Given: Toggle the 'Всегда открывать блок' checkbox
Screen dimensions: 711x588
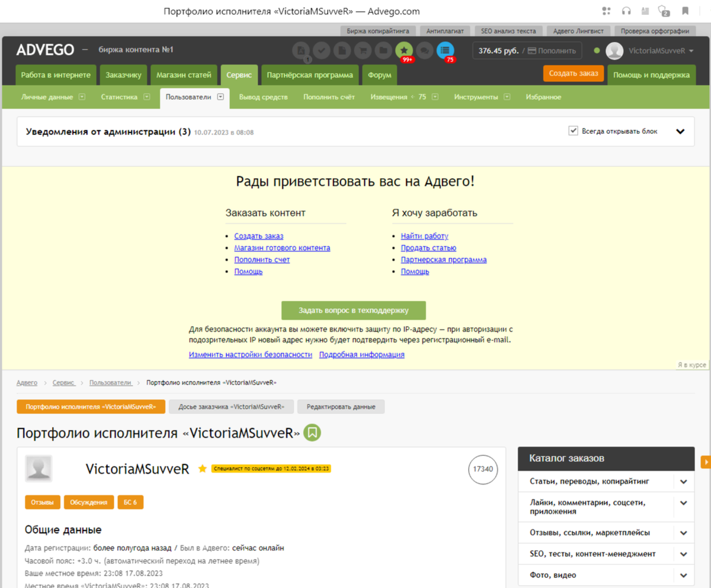Looking at the screenshot, I should click(573, 131).
